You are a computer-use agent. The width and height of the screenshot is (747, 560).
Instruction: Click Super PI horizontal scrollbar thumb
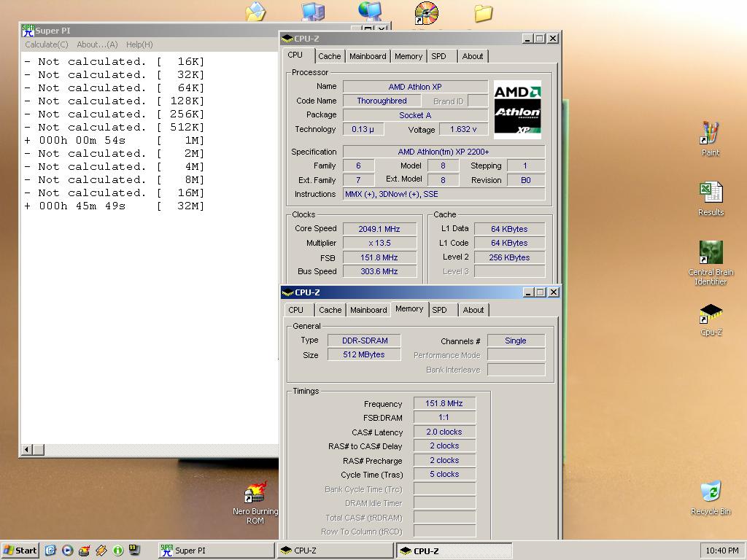tap(39, 449)
